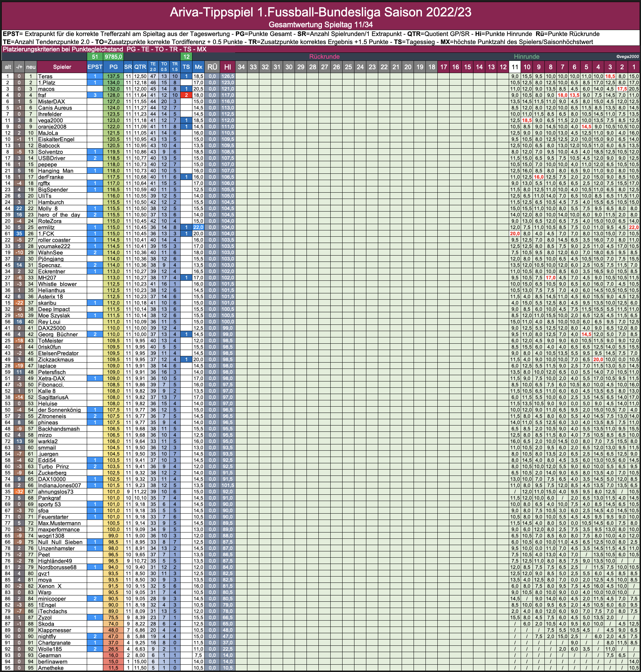
Task: Click the green '51' EPST total cell
Action: tap(95, 57)
